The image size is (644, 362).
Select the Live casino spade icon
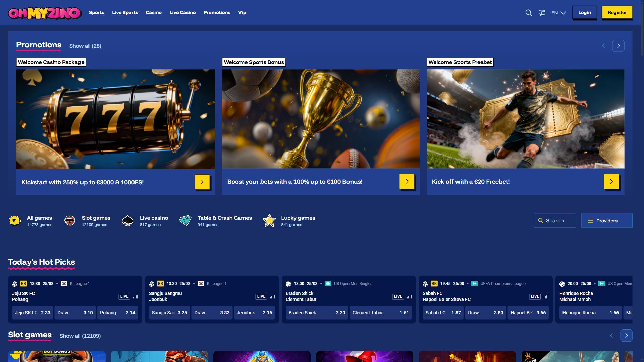[128, 221]
